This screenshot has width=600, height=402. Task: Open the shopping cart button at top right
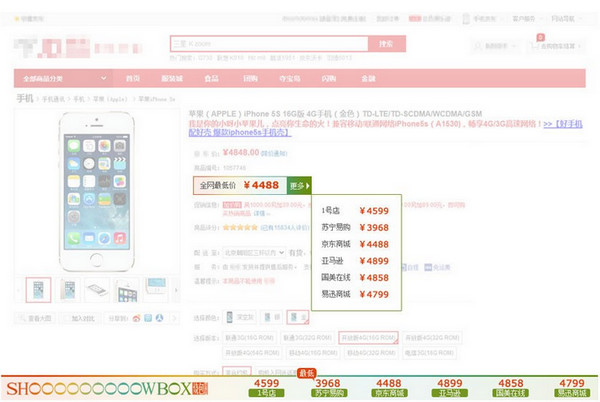tap(556, 46)
